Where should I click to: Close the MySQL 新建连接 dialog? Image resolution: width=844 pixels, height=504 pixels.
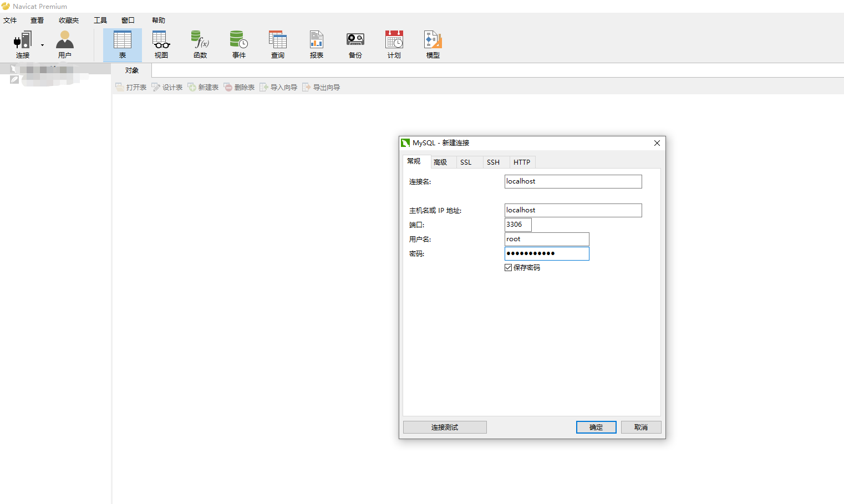(x=657, y=143)
